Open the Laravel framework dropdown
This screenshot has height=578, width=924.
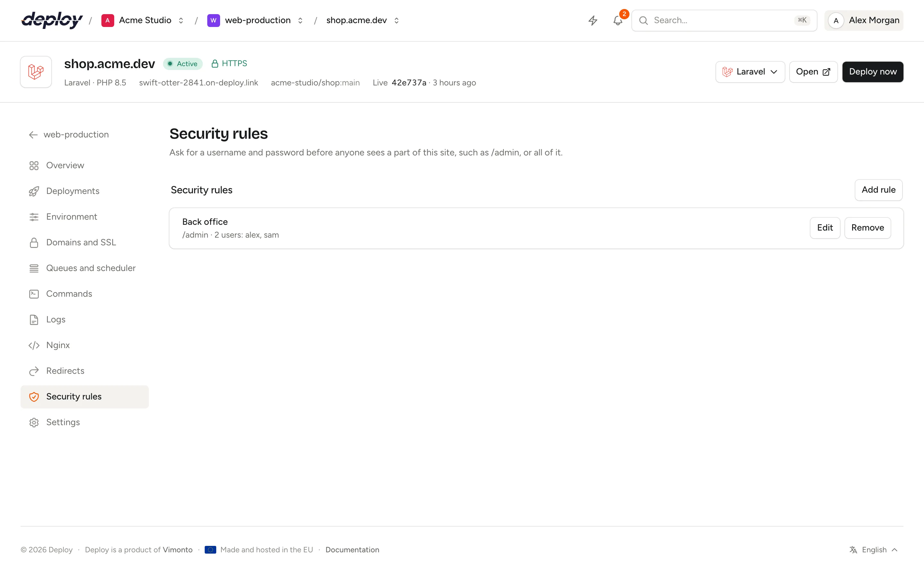[x=750, y=72]
